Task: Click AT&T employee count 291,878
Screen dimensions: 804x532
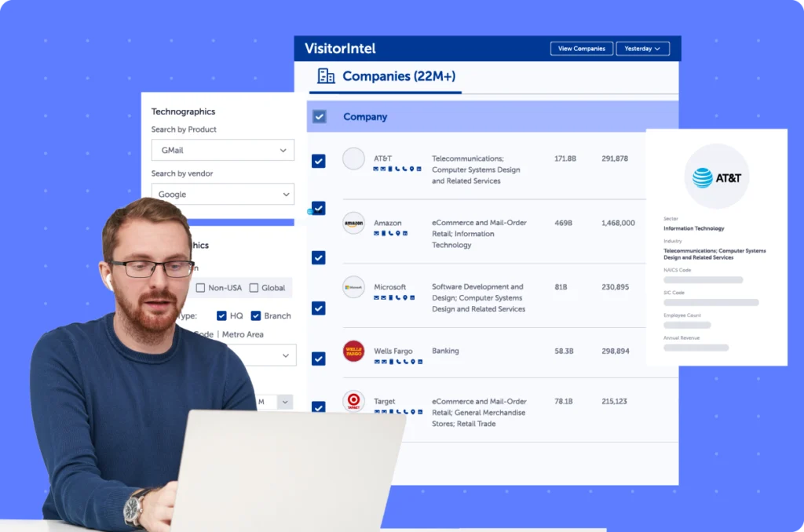Action: tap(615, 159)
